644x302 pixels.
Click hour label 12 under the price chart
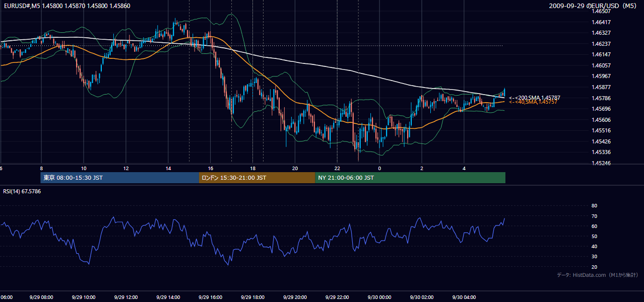coord(126,168)
